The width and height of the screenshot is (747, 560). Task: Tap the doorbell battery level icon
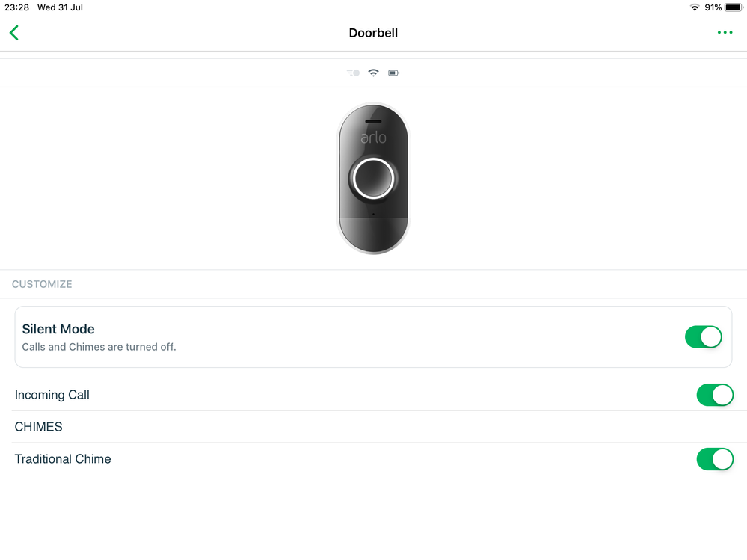point(393,73)
